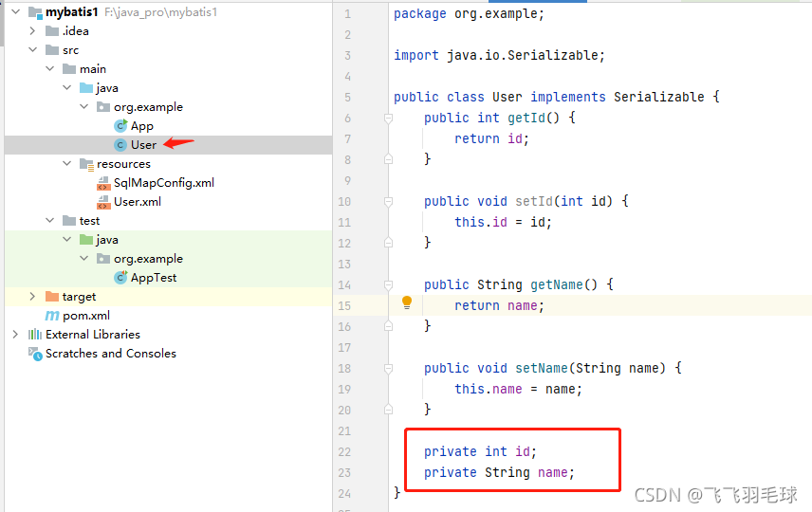Viewport: 812px width, 512px height.
Task: Collapse org.example package under test
Action: (83, 258)
